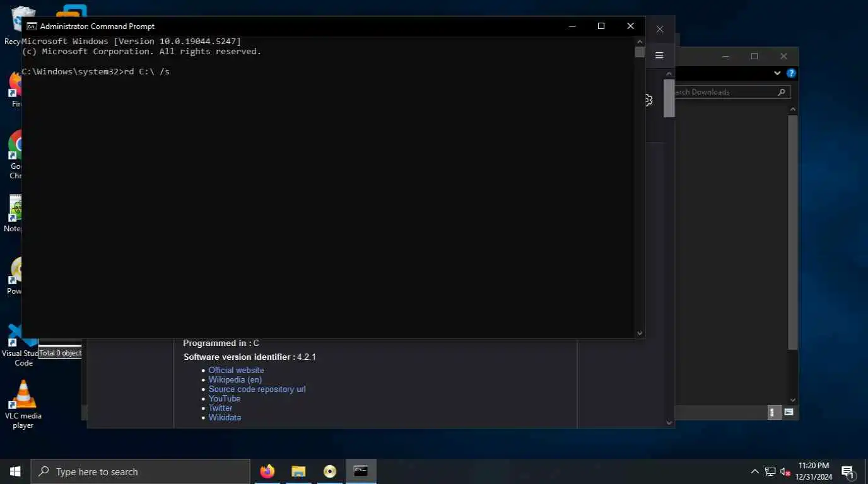
Task: Click the Command Prompt scrollbar thumb
Action: [x=640, y=52]
